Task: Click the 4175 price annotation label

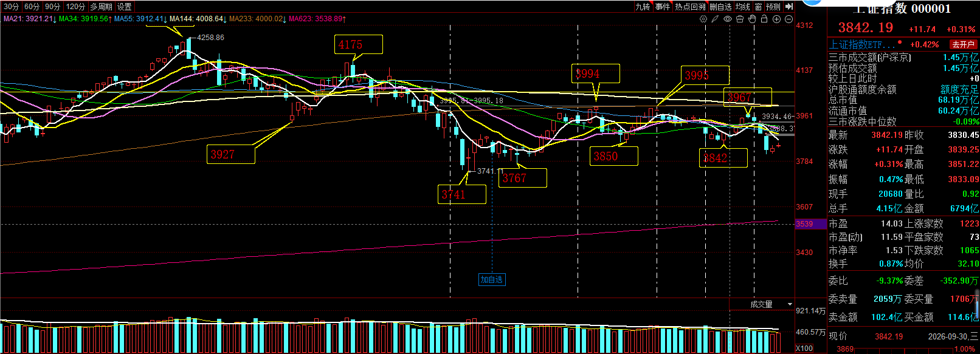Action: tap(359, 44)
